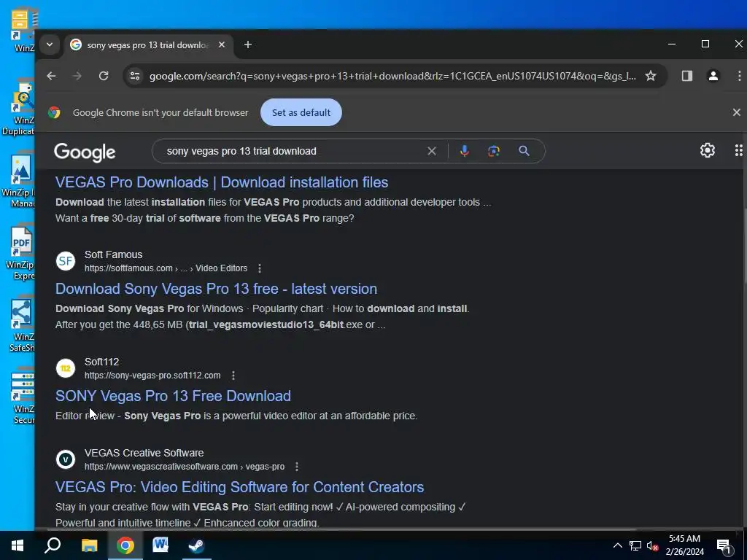Open the tab search dropdown arrow
The width and height of the screenshot is (747, 560).
click(50, 44)
